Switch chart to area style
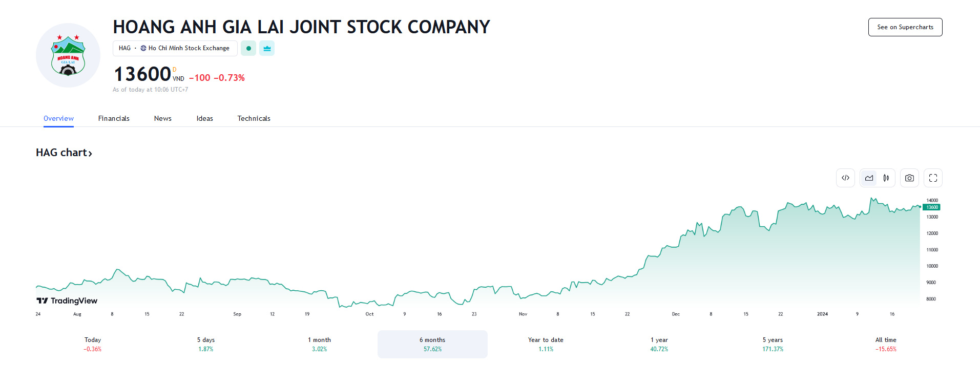Image resolution: width=980 pixels, height=386 pixels. pyautogui.click(x=869, y=178)
